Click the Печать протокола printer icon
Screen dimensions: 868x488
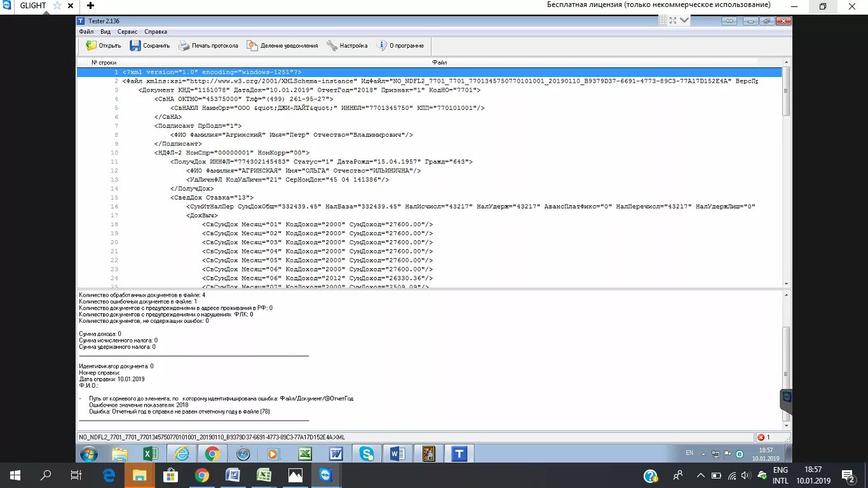click(184, 46)
